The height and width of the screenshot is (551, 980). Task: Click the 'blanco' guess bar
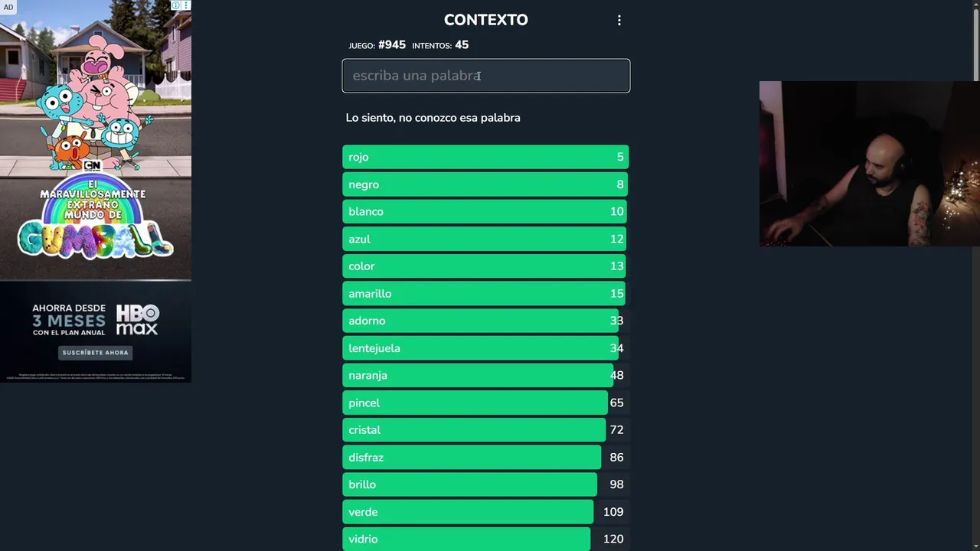(485, 212)
